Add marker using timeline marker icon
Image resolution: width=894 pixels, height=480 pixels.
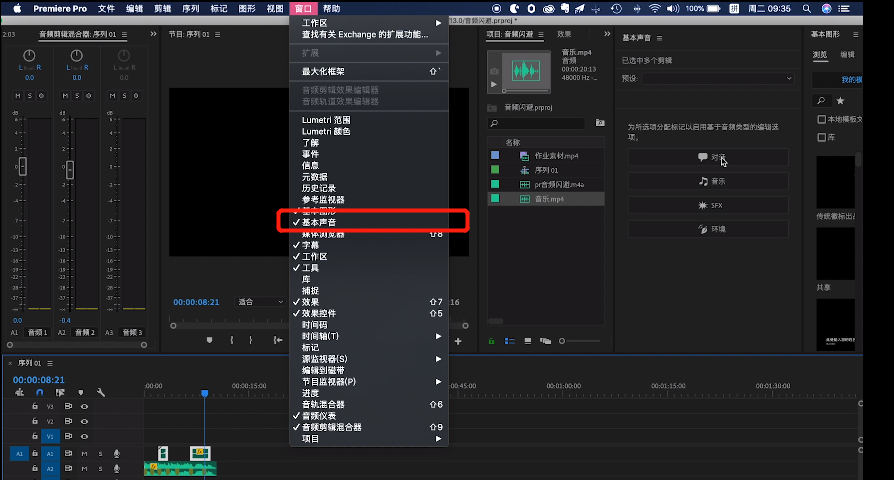click(80, 392)
